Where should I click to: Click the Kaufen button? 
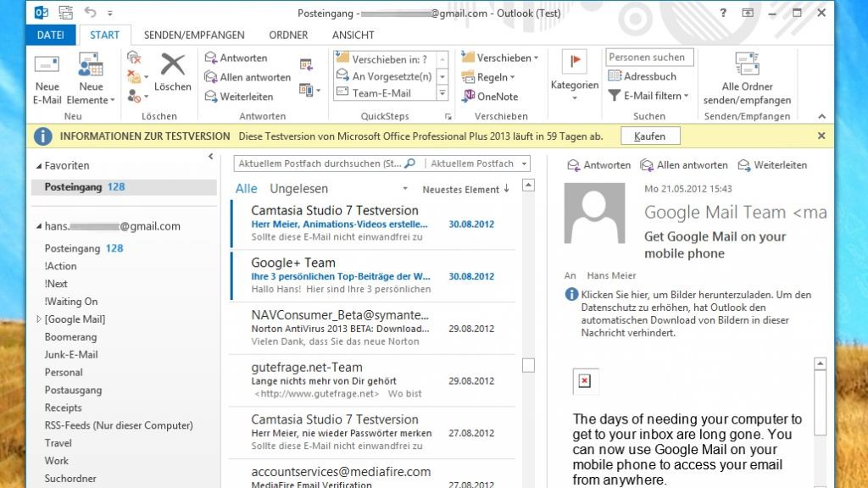649,136
